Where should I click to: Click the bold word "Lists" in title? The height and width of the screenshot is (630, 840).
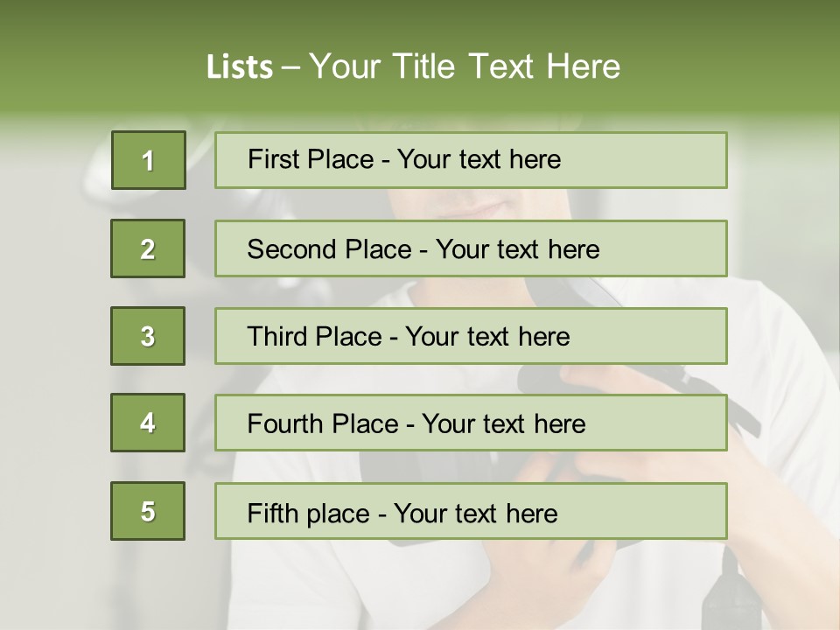(240, 66)
